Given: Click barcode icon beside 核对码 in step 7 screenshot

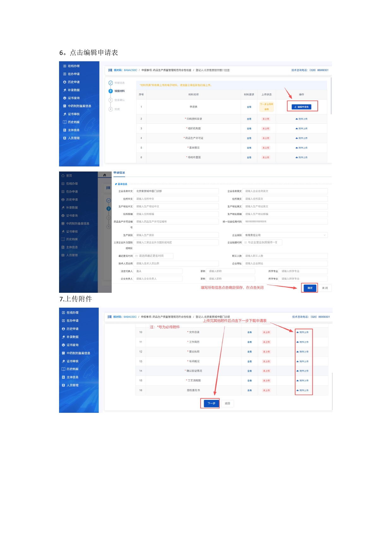Looking at the screenshot, I should pos(110,317).
